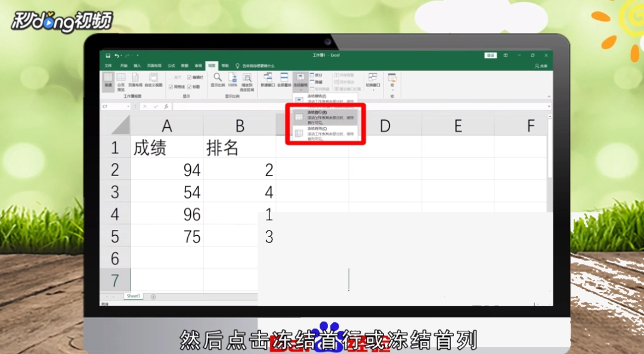Click cell A5 with value 75
644x354 pixels.
[167, 236]
